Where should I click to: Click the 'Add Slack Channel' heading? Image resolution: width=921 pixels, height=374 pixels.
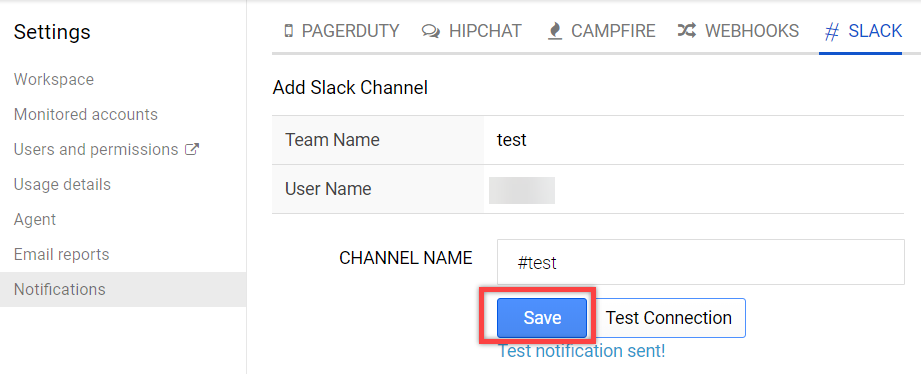coord(350,88)
